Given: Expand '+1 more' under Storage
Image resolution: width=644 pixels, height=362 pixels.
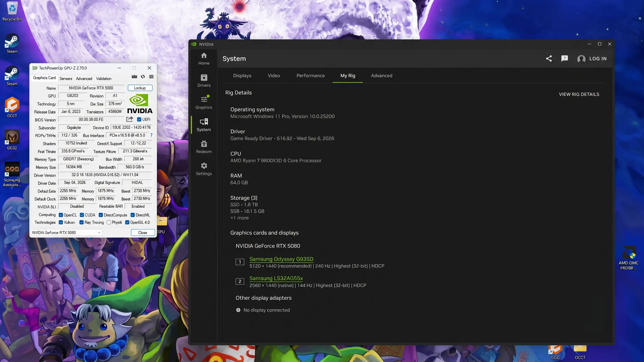Looking at the screenshot, I should (239, 218).
